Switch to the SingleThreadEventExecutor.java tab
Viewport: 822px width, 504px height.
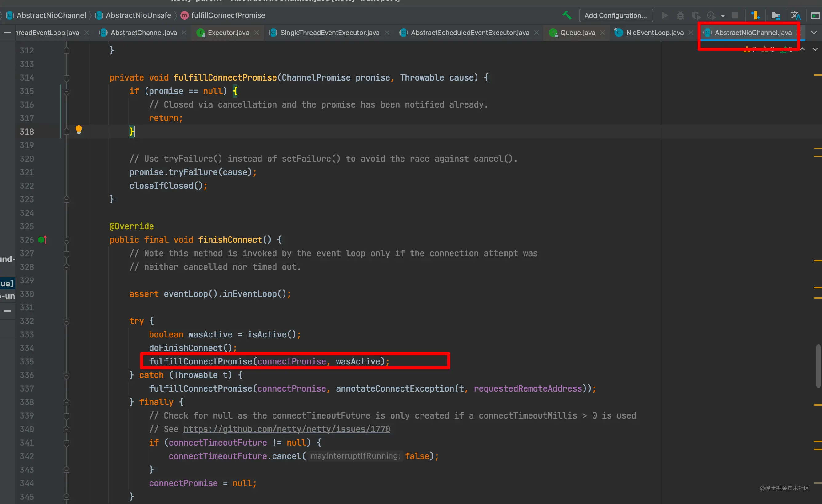coord(329,33)
